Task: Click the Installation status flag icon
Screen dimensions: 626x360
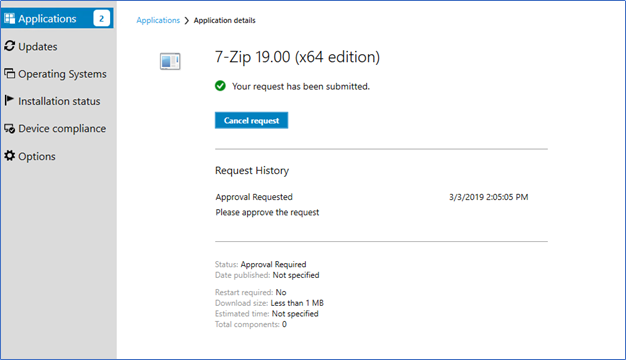Action: pyautogui.click(x=9, y=101)
